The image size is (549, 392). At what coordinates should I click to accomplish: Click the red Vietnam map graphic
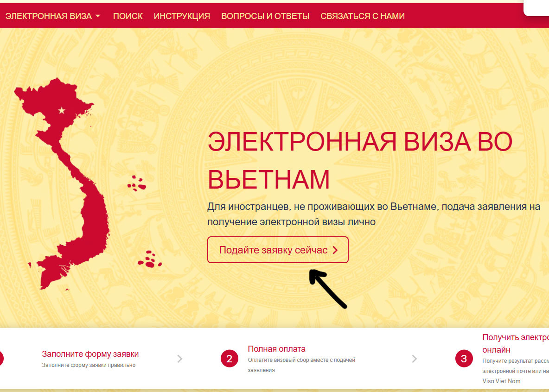(63, 184)
